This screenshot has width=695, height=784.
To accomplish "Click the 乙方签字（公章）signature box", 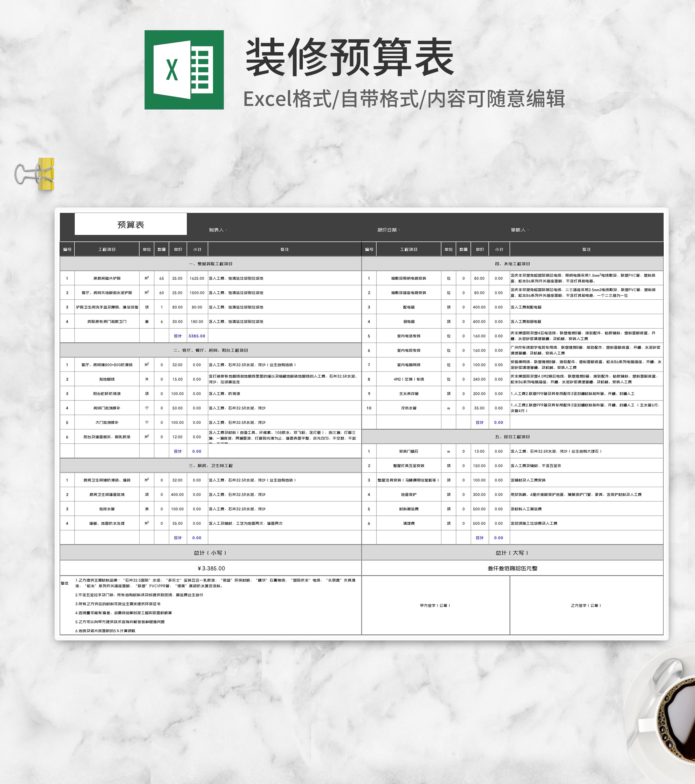I will tap(586, 605).
